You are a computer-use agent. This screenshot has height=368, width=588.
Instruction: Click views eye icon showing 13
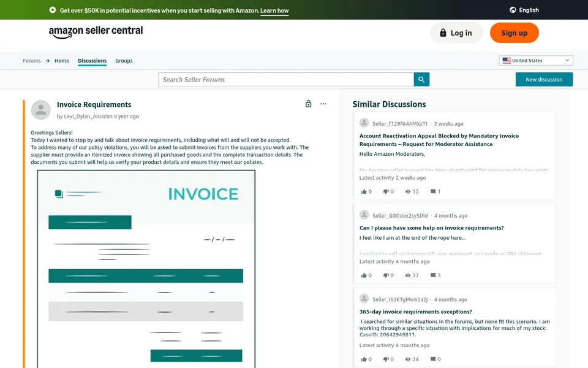[408, 191]
